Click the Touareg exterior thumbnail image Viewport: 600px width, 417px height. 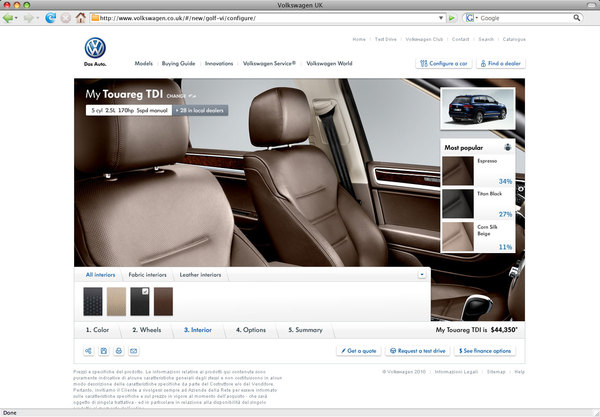tap(478, 111)
